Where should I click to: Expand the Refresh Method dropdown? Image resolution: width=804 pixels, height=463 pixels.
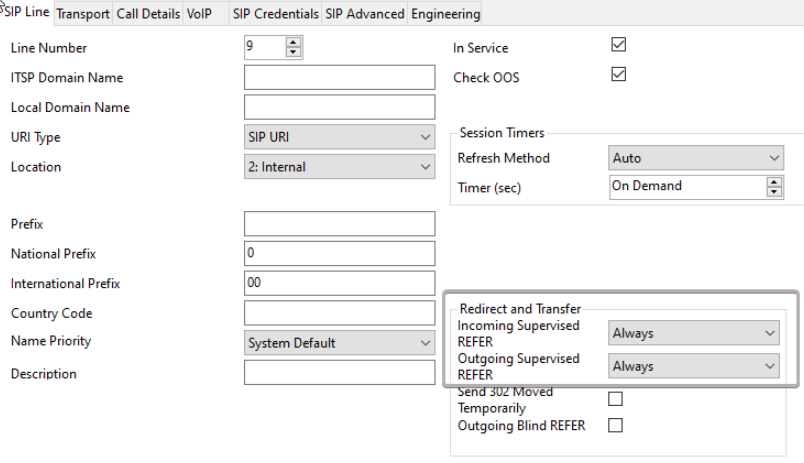694,158
